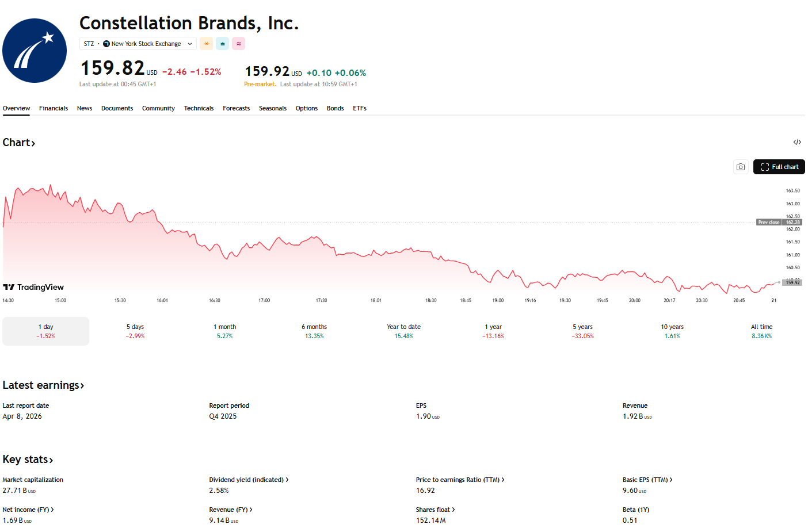Click the Pre-market label

[260, 84]
